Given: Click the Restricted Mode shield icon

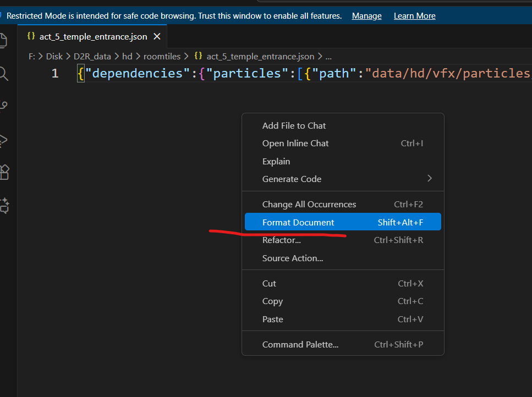Looking at the screenshot, I should point(2,16).
